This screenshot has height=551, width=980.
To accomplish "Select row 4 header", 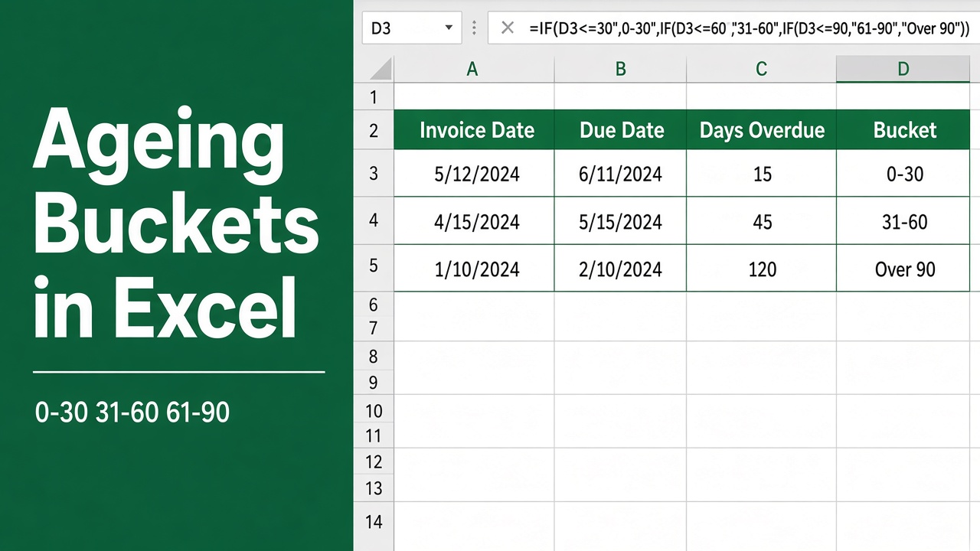I will [374, 220].
